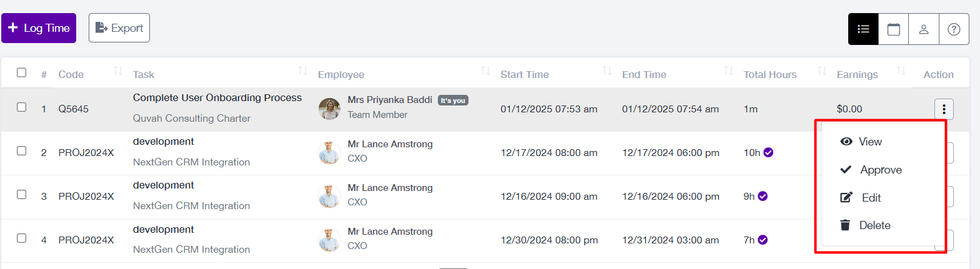Click the Export button

click(119, 28)
